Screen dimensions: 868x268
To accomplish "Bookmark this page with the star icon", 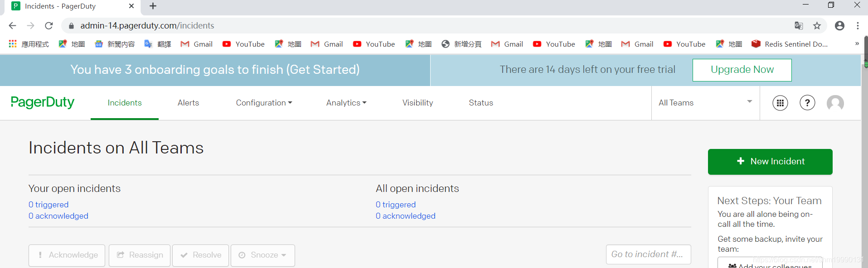I will click(x=817, y=26).
